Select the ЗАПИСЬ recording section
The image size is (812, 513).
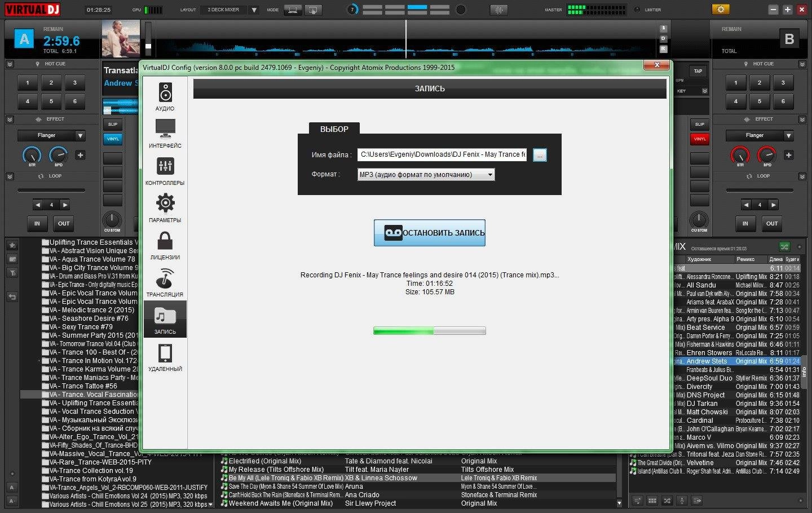click(x=165, y=320)
